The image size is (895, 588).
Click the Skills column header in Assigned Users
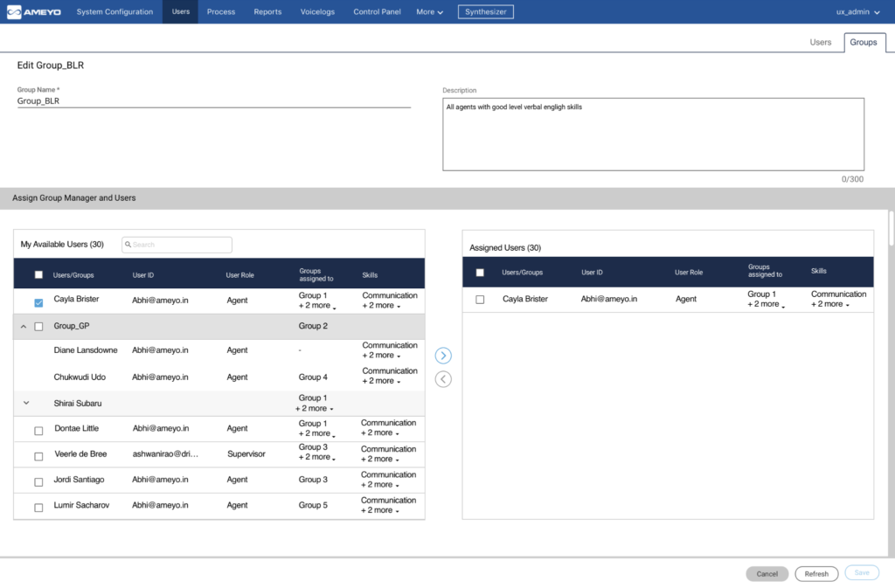(818, 271)
